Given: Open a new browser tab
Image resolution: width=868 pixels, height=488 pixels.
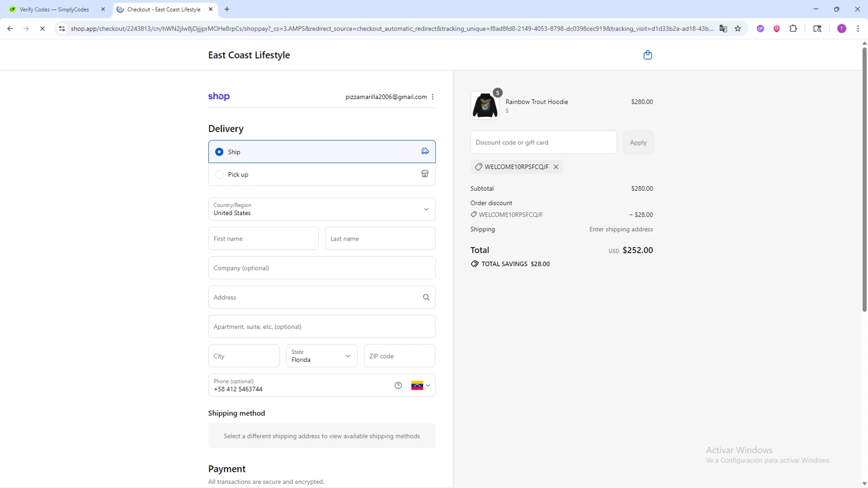Looking at the screenshot, I should [x=227, y=9].
